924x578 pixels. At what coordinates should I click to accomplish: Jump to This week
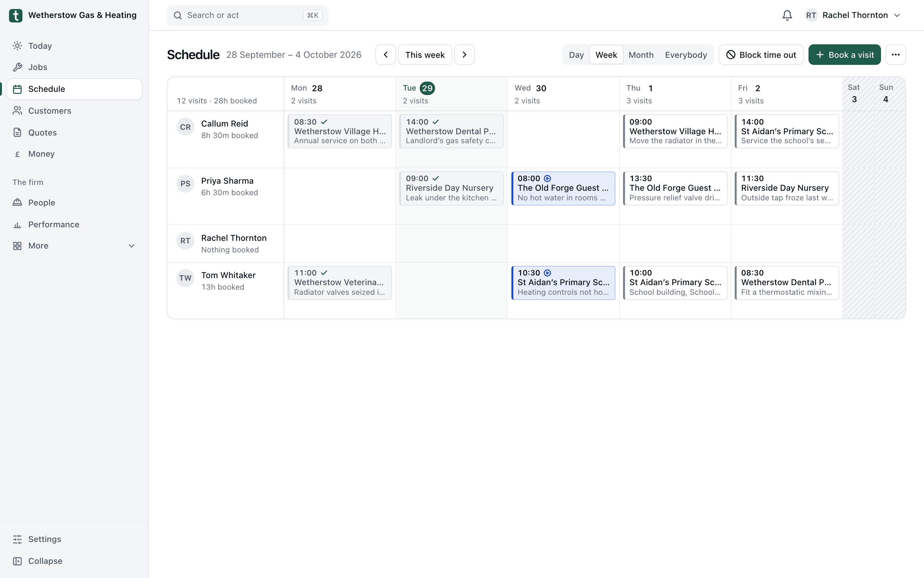(x=425, y=55)
